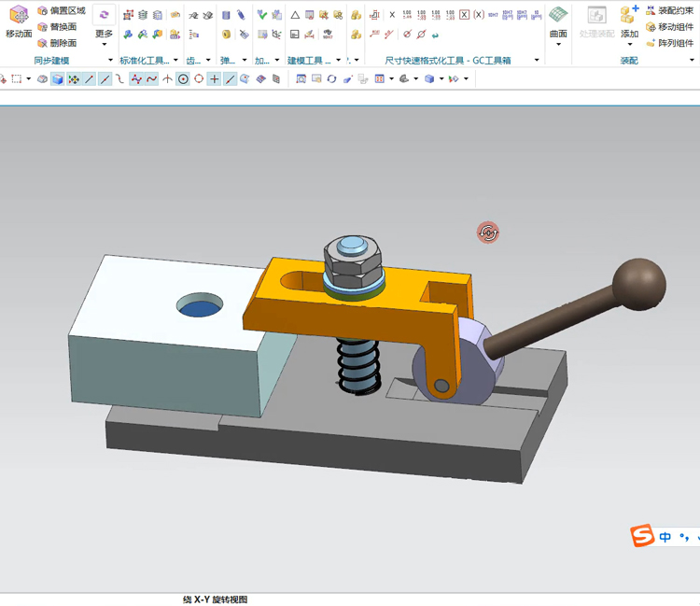The image size is (700, 606).
Task: Click the Sogou input method Chinese mode button
Action: tap(665, 538)
